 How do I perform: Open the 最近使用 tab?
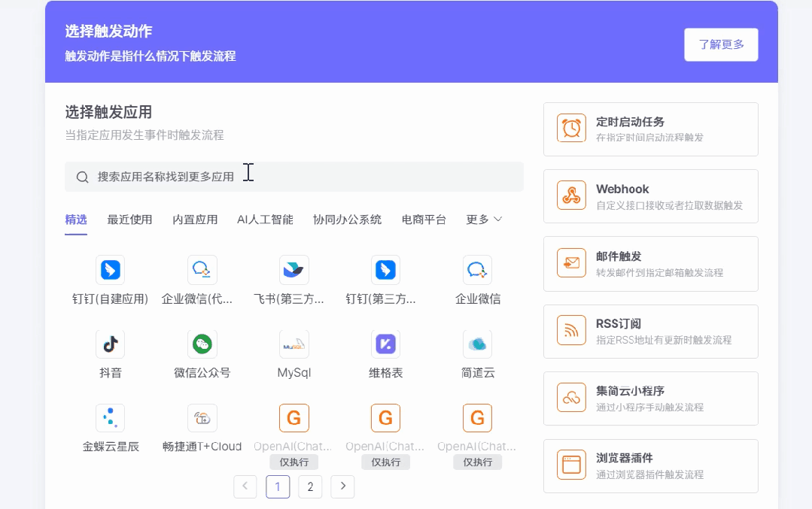pyautogui.click(x=129, y=220)
